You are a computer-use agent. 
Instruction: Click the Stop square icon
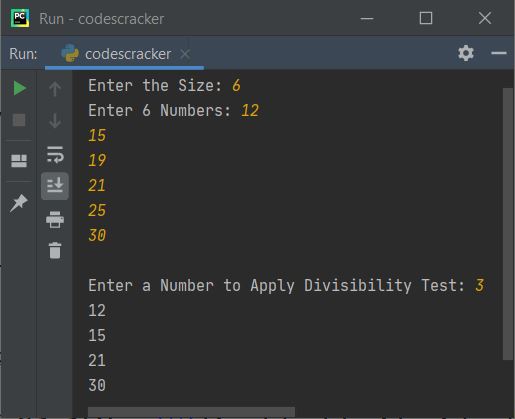(19, 120)
